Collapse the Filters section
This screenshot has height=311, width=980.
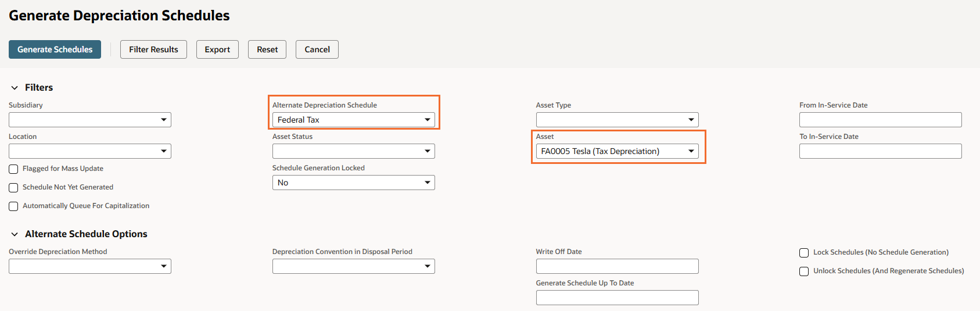(15, 88)
